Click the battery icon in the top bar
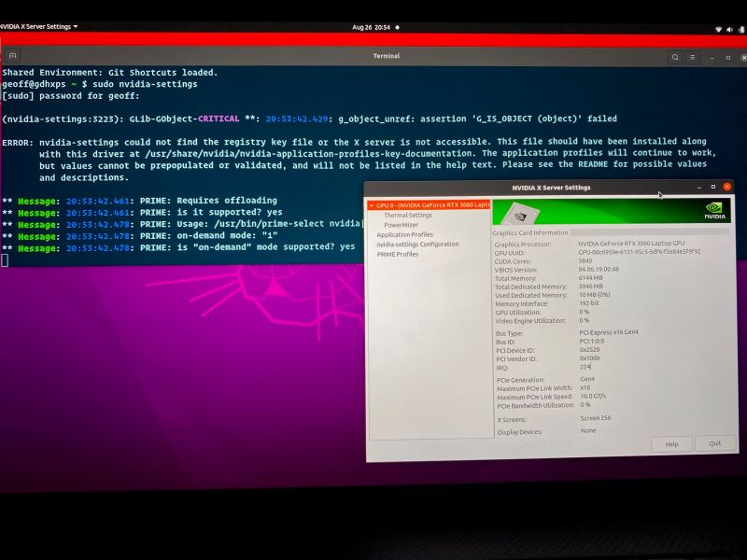747x560 pixels. tap(741, 27)
